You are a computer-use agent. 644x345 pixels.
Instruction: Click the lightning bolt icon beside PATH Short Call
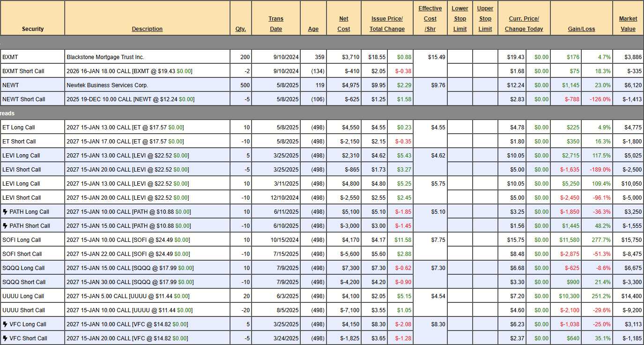coord(5,226)
